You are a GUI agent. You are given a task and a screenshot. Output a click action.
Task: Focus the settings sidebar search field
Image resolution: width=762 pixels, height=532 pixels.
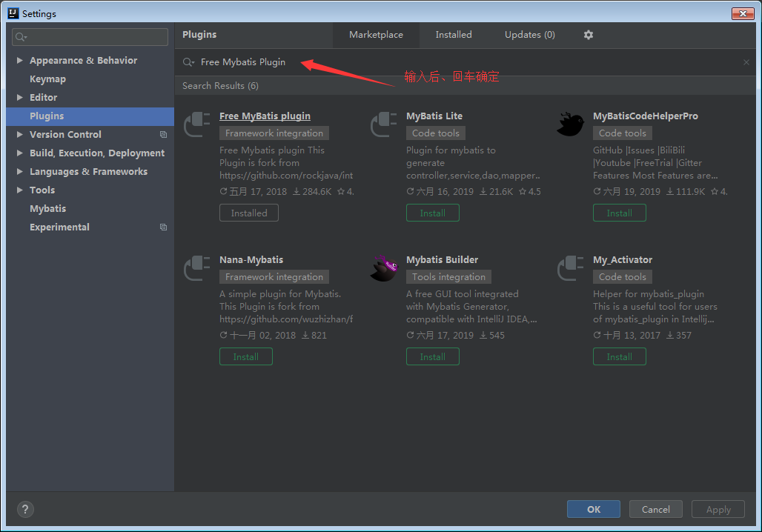point(90,37)
